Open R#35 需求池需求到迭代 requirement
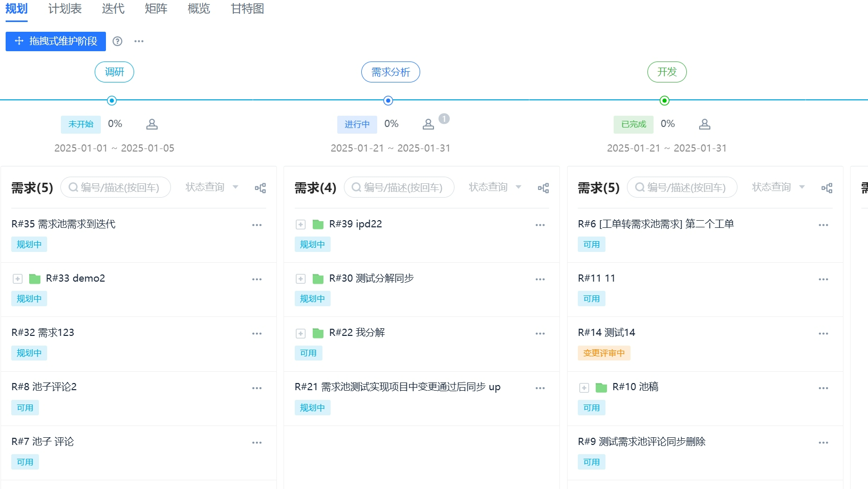 tap(63, 224)
